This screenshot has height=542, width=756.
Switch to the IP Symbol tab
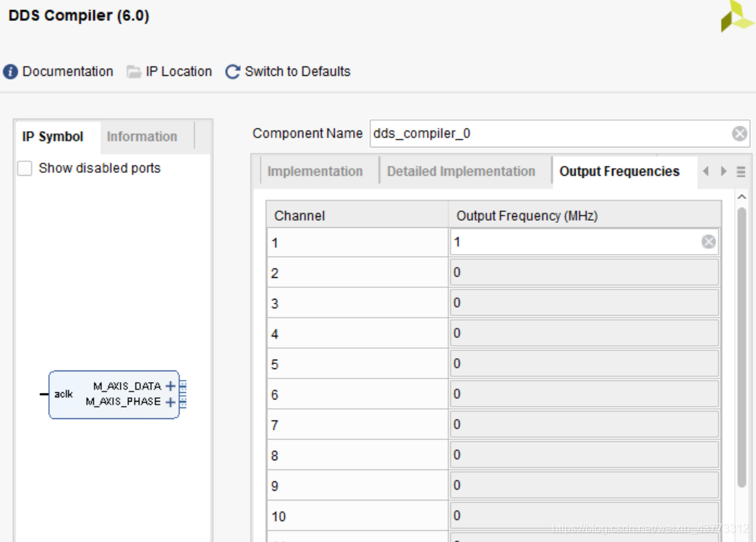tap(53, 137)
